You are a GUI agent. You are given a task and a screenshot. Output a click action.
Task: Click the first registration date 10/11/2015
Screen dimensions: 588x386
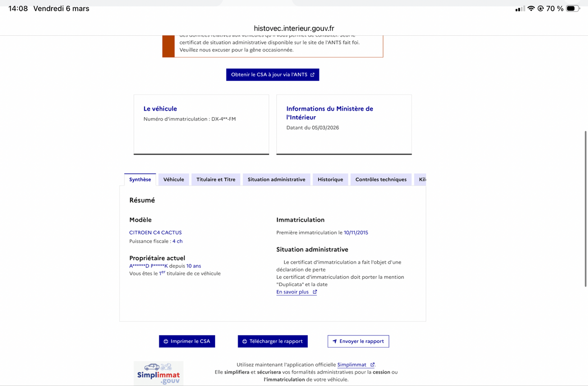pos(356,233)
